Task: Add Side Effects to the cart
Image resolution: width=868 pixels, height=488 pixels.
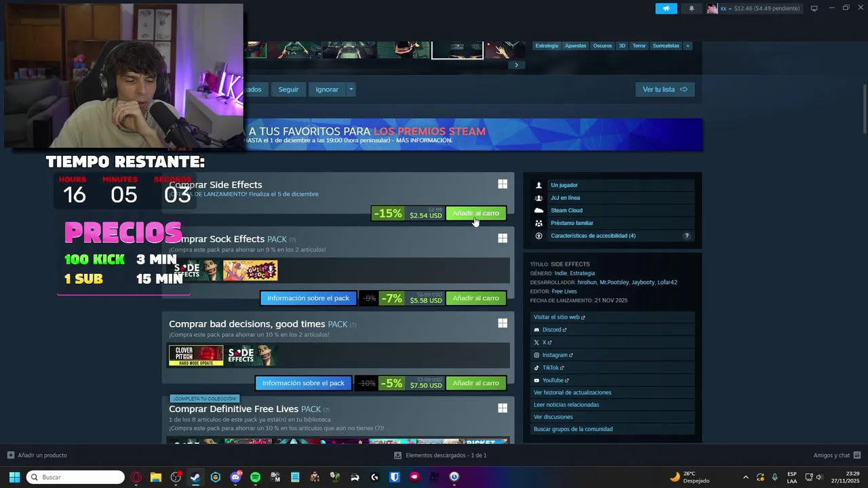Action: [476, 213]
